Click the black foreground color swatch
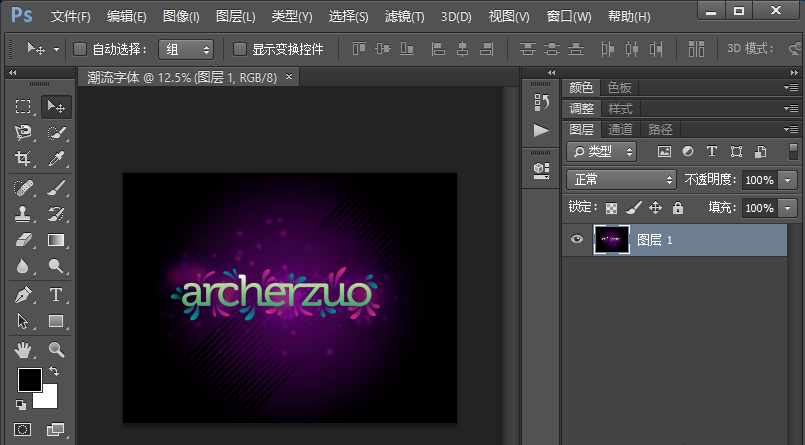The image size is (805, 445). [29, 380]
